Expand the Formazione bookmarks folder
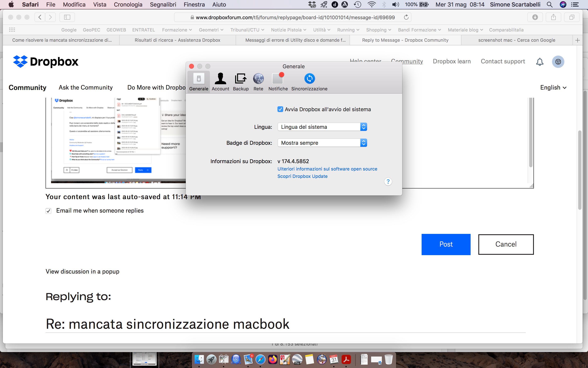 [x=177, y=30]
